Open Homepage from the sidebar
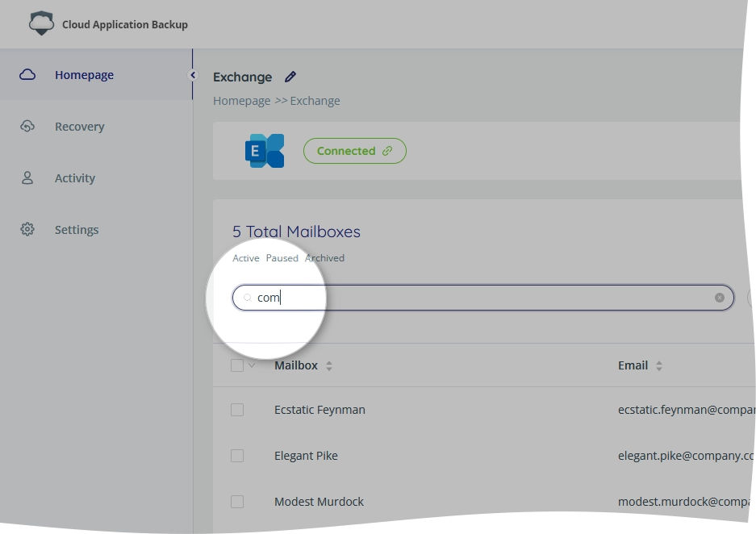Screen dimensions: 756x534 point(97,75)
